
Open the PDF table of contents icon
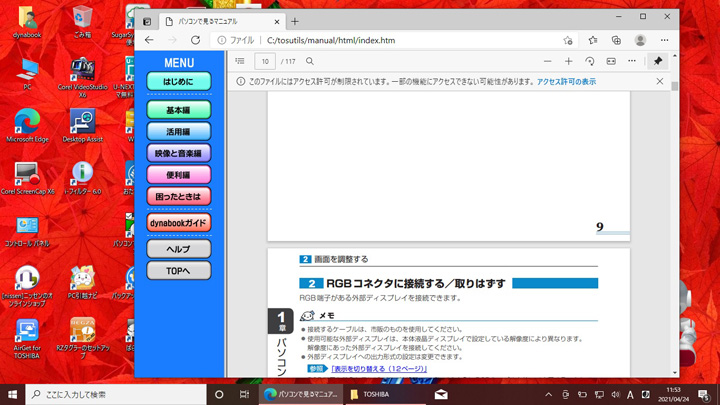pos(239,61)
